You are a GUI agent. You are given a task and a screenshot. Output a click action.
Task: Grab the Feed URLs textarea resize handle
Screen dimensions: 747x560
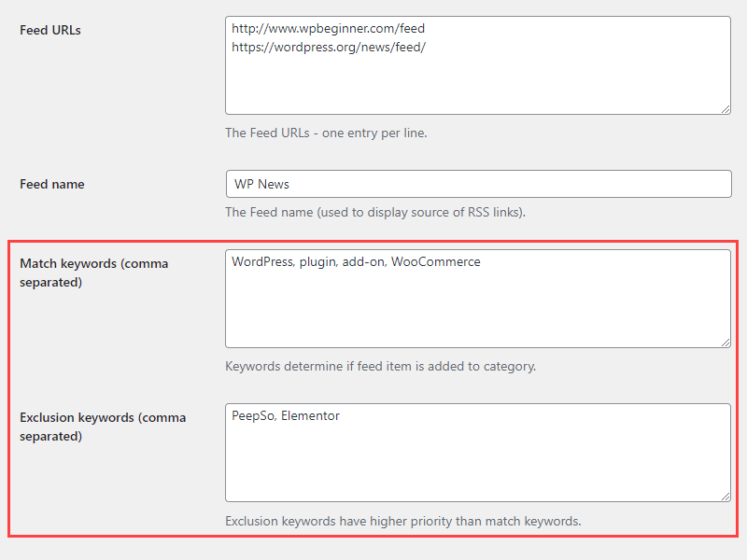coord(725,108)
